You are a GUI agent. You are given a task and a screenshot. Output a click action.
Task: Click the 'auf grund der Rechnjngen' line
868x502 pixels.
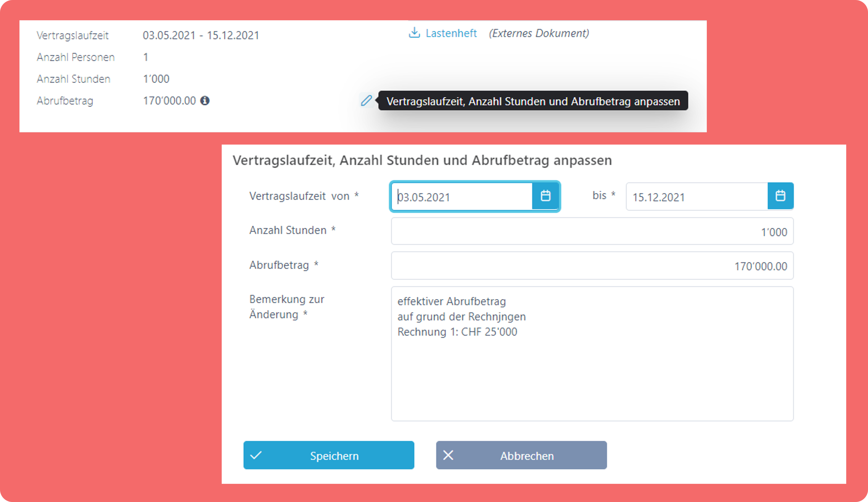pyautogui.click(x=462, y=317)
